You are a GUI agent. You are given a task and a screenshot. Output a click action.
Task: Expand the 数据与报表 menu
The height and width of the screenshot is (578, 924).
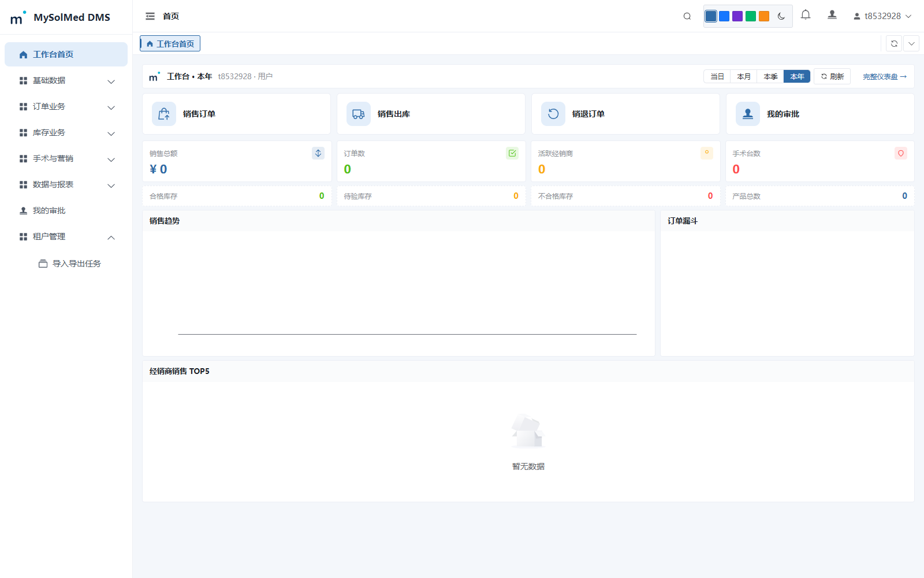pyautogui.click(x=66, y=184)
